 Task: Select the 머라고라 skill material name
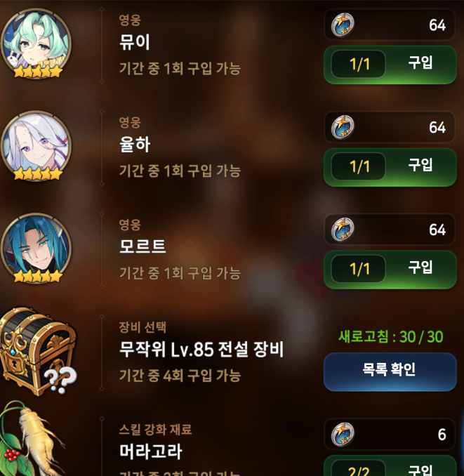[x=150, y=451]
